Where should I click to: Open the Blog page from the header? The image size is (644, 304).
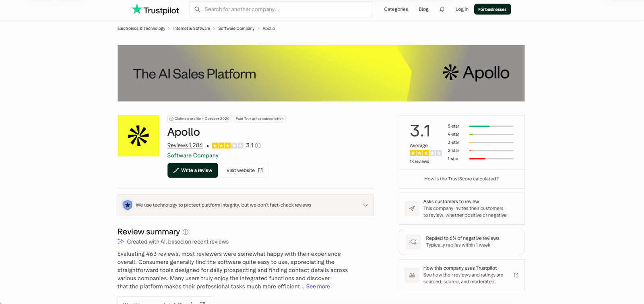click(x=423, y=9)
